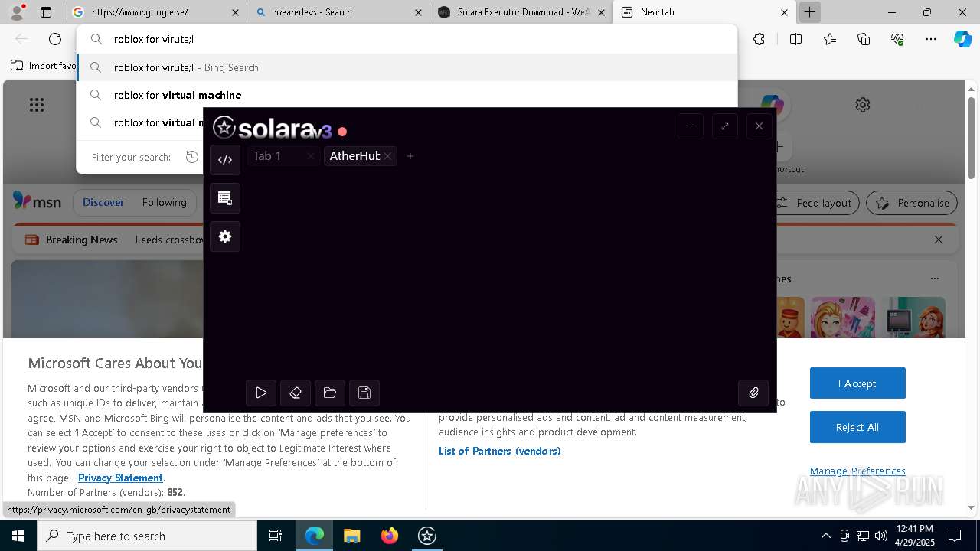Viewport: 980px width, 551px height.
Task: Open Edge extensions puzzle icon
Action: tap(759, 39)
